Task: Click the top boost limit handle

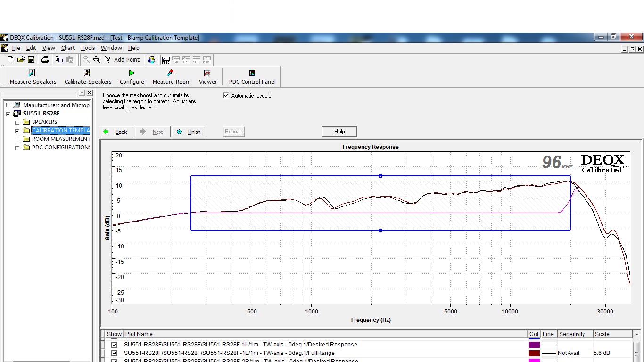Action: click(x=380, y=176)
